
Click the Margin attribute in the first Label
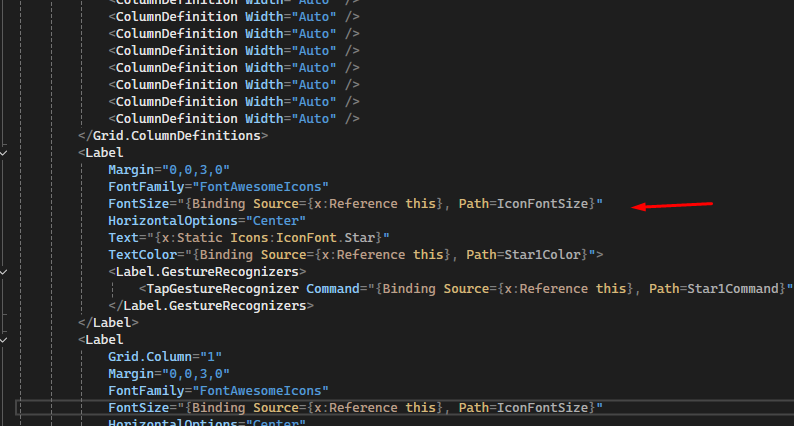coord(169,169)
